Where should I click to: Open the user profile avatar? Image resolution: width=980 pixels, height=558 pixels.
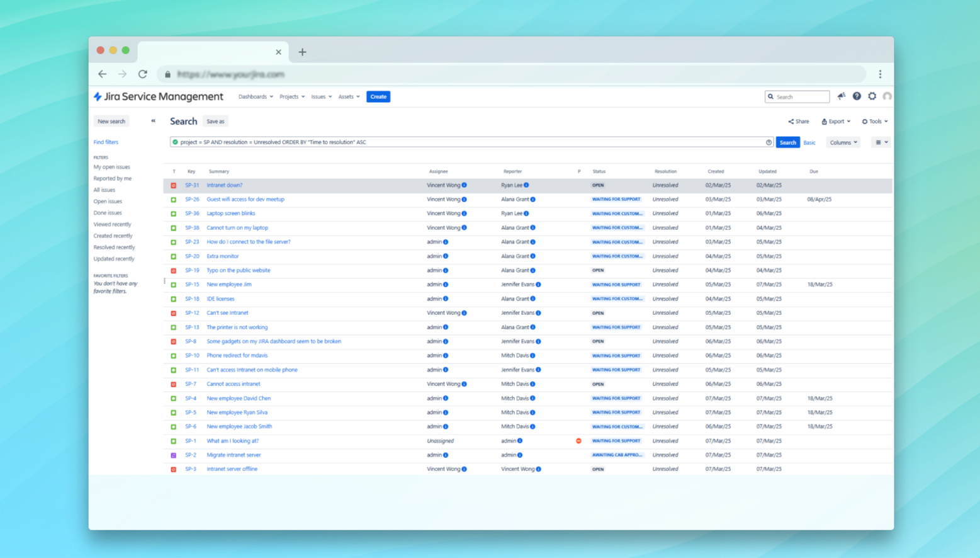click(887, 96)
